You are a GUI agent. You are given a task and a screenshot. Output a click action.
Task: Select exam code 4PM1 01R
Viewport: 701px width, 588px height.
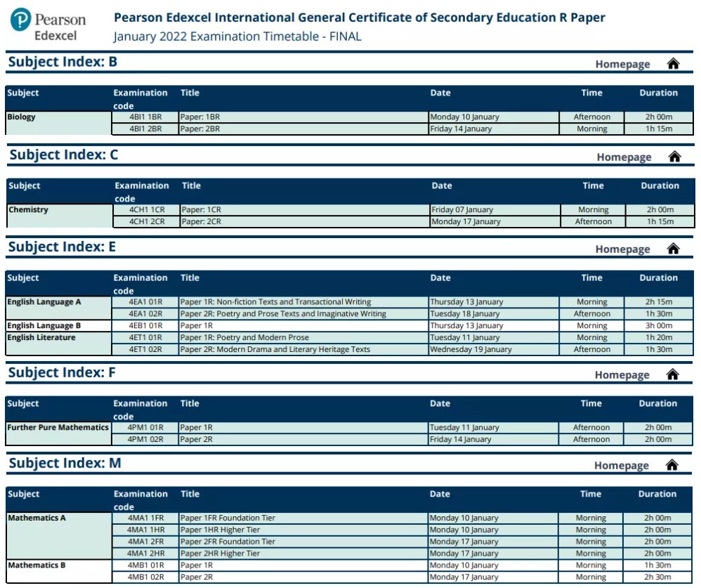[x=145, y=427]
